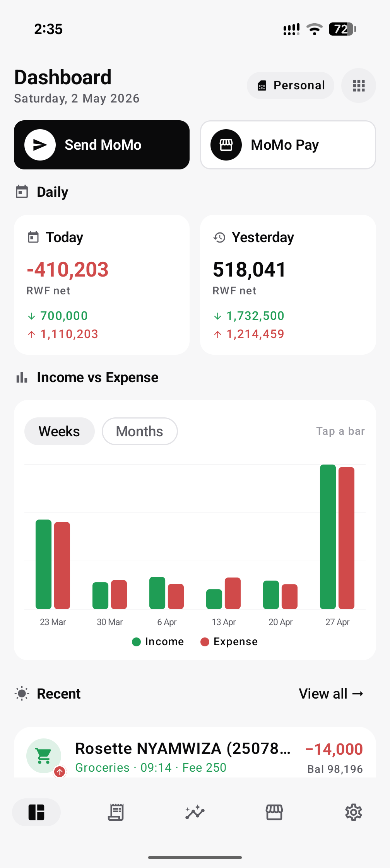This screenshot has height=868, width=390.
Task: Tap the 13 Apr income bar
Action: pyautogui.click(x=214, y=599)
